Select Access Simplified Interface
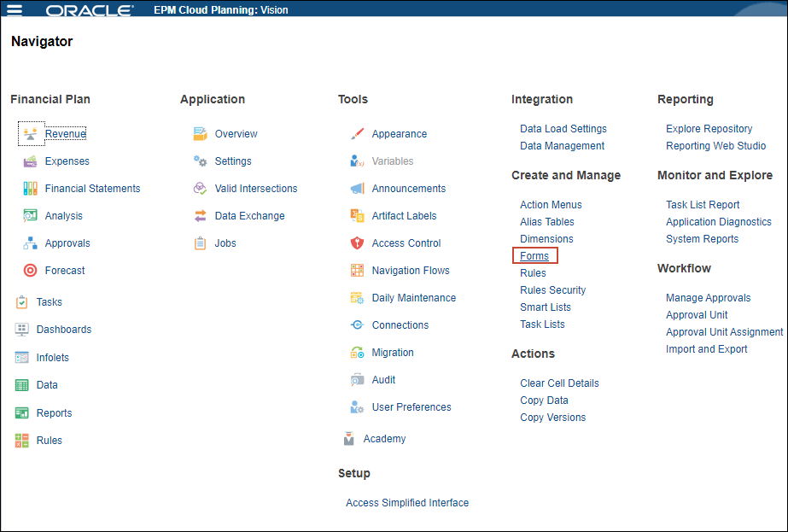 click(x=407, y=503)
